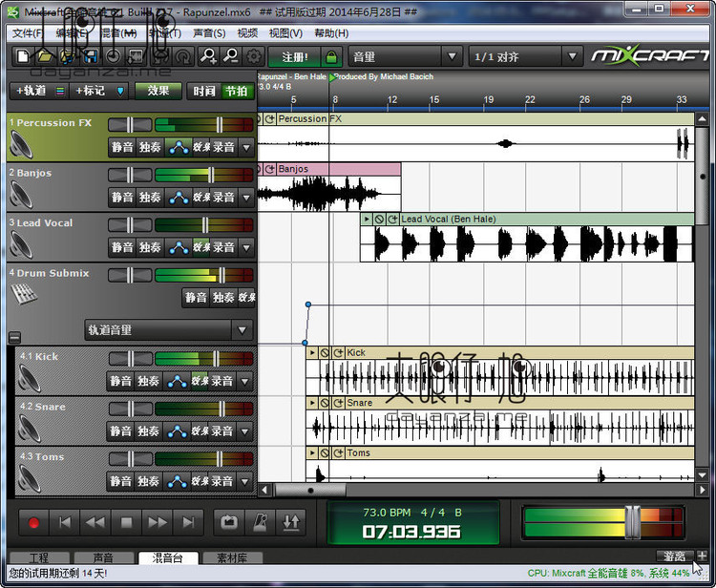Image resolution: width=716 pixels, height=588 pixels.
Task: Arm recording on Lead Vocal track
Action: click(x=223, y=247)
